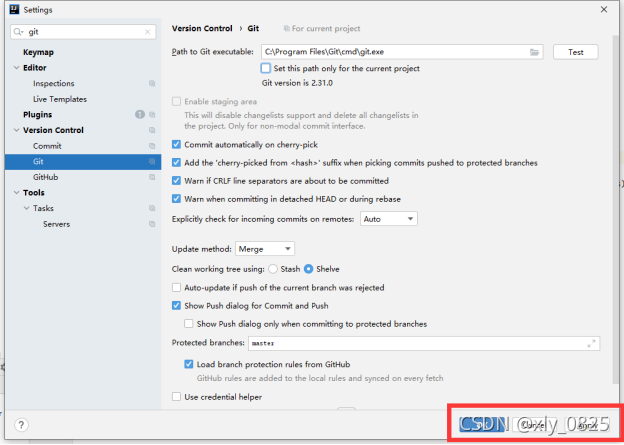Select the Git item in the settings tree
Viewport: 624px width, 445px height.
(x=83, y=162)
